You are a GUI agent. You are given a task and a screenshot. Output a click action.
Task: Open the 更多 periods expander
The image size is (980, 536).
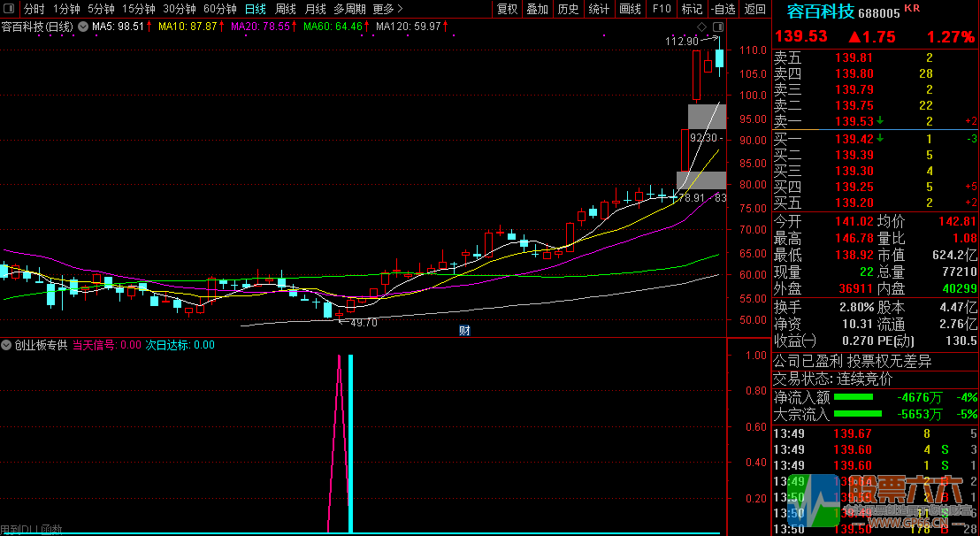coord(386,9)
